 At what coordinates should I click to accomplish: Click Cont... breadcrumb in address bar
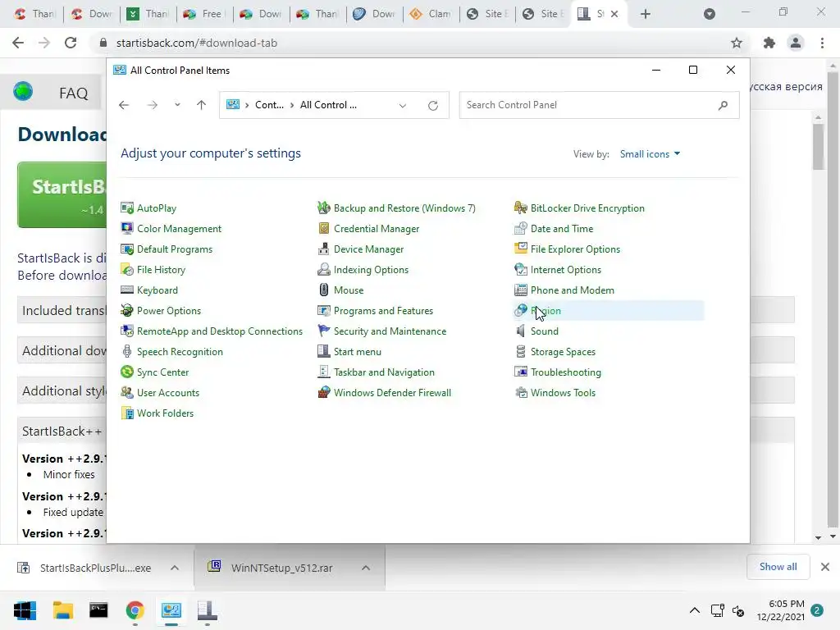[269, 105]
